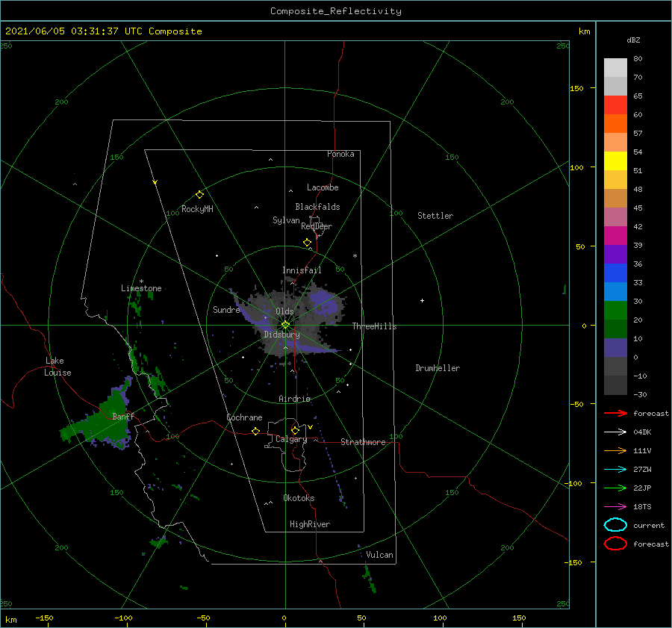Click the Lacombe city label
672x628 pixels.
coord(323,187)
